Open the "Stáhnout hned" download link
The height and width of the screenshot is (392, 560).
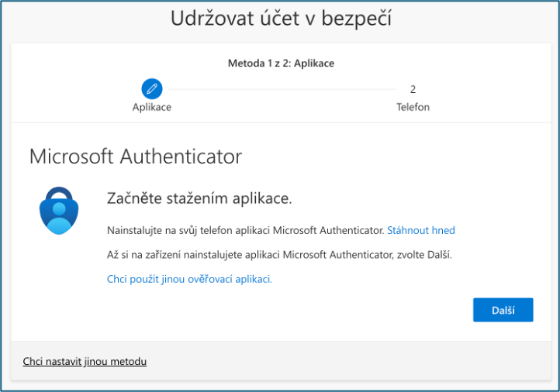[x=420, y=230]
